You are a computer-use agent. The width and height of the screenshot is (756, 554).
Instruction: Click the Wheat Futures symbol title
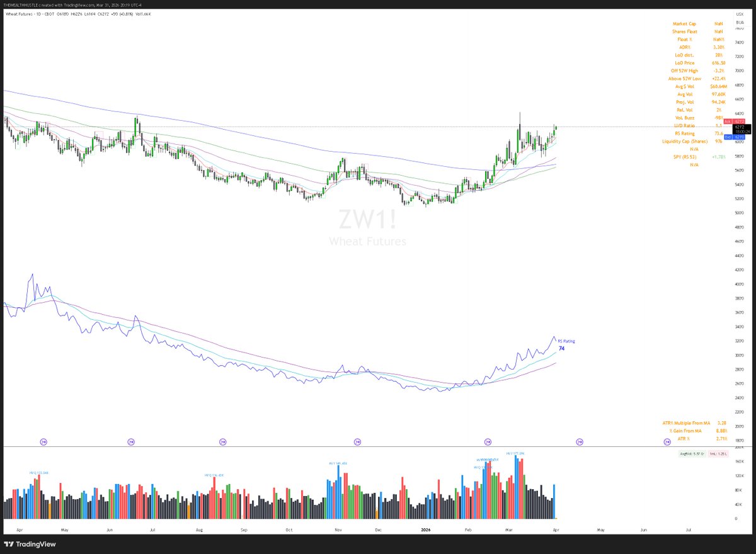click(x=19, y=13)
